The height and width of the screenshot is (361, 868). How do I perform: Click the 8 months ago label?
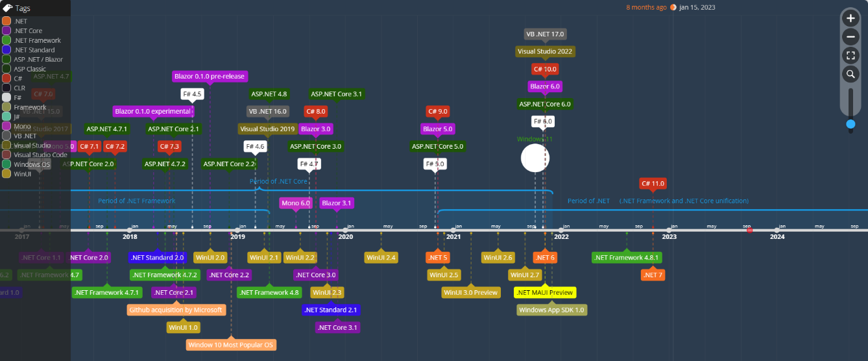tap(646, 7)
